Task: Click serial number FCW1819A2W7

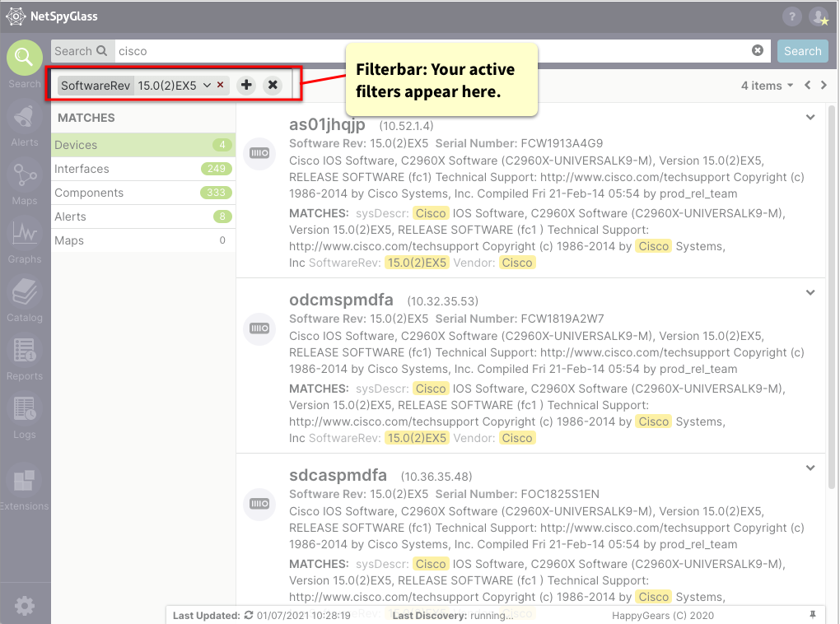Action: click(x=562, y=318)
